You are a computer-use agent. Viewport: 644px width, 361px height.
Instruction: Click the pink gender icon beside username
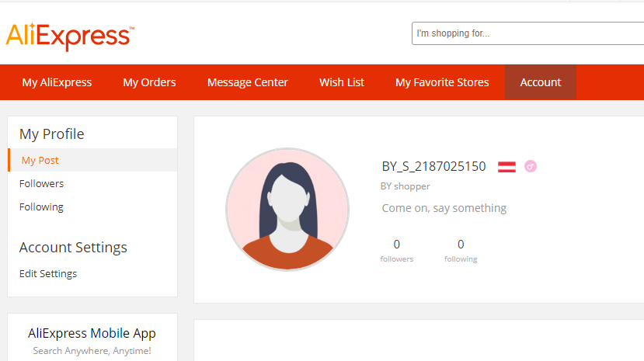531,166
